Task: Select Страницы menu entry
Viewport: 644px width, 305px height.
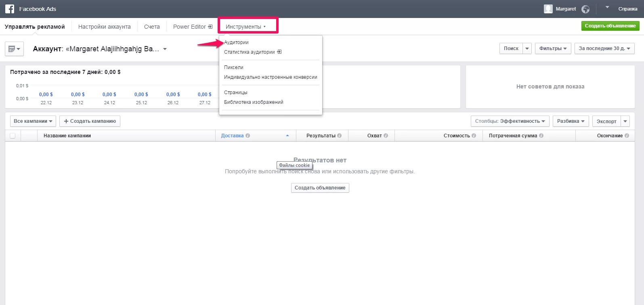Action: (236, 93)
